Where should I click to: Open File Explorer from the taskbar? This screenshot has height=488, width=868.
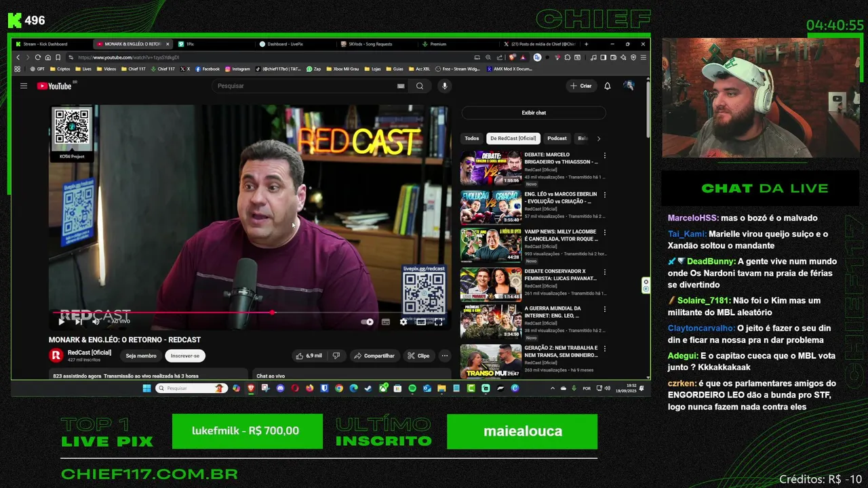[x=441, y=388]
